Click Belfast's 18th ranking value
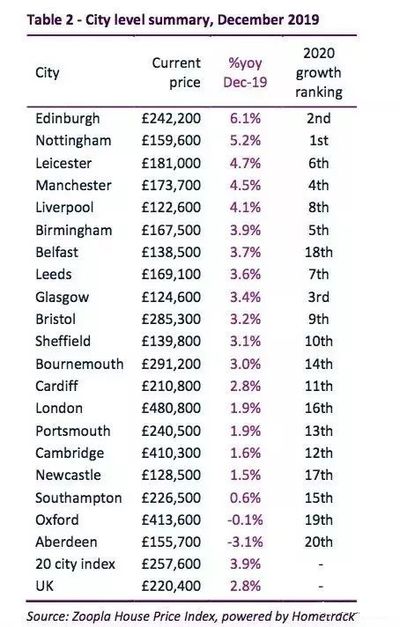This screenshot has width=400, height=627. coord(318,252)
